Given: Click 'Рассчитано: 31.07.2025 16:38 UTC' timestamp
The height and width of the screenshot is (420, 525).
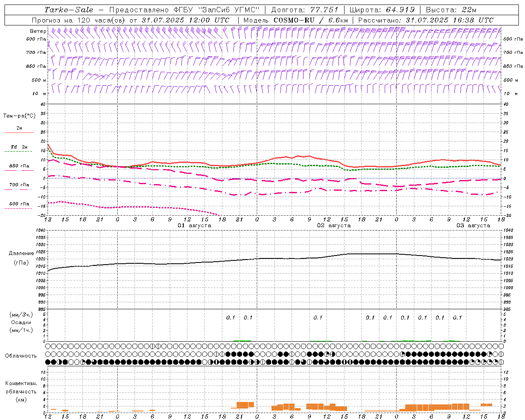Looking at the screenshot, I should click(426, 20).
